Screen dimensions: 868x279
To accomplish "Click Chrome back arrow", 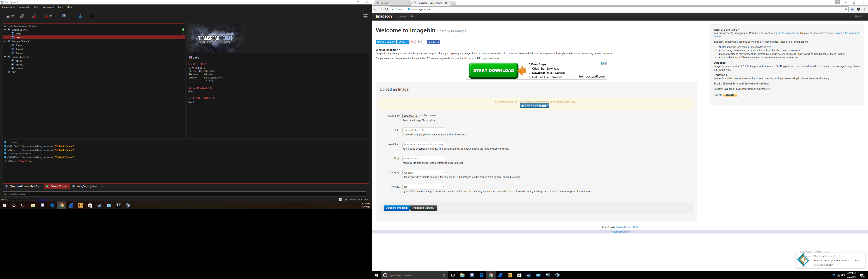I will pyautogui.click(x=375, y=9).
